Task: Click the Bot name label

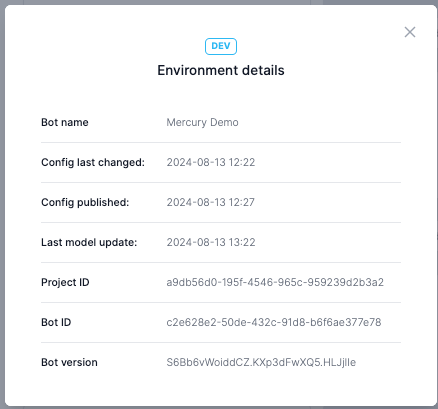Action: [65, 122]
